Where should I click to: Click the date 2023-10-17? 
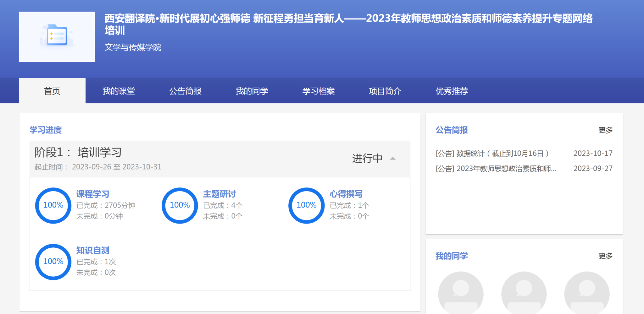(593, 153)
